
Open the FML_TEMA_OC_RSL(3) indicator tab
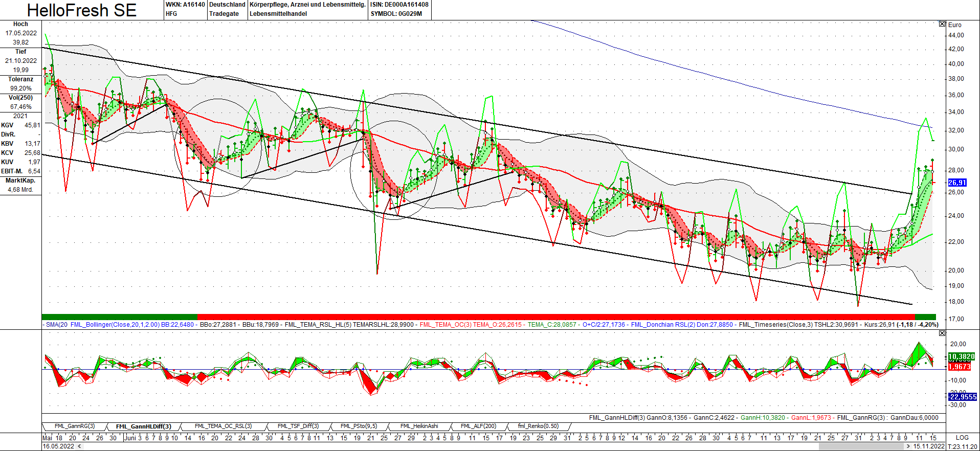(223, 426)
